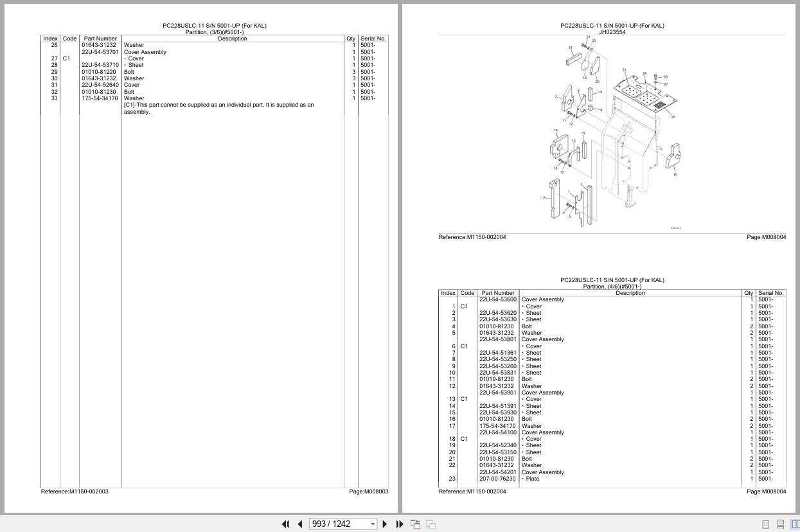This screenshot has width=800, height=532.
Task: Jump to the last page
Action: coord(399,524)
